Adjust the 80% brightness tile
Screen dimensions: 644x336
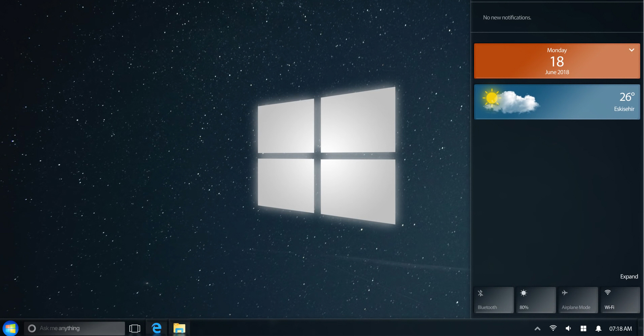coord(536,300)
